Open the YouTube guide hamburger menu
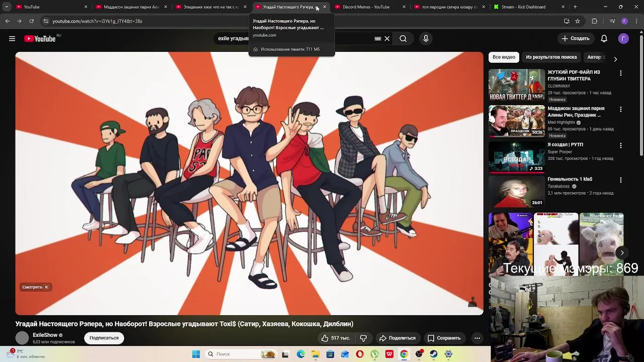This screenshot has width=644, height=362. (12, 39)
